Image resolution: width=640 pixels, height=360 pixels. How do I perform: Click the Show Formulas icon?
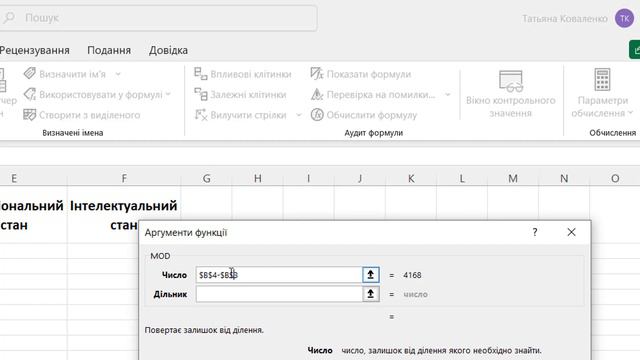317,74
